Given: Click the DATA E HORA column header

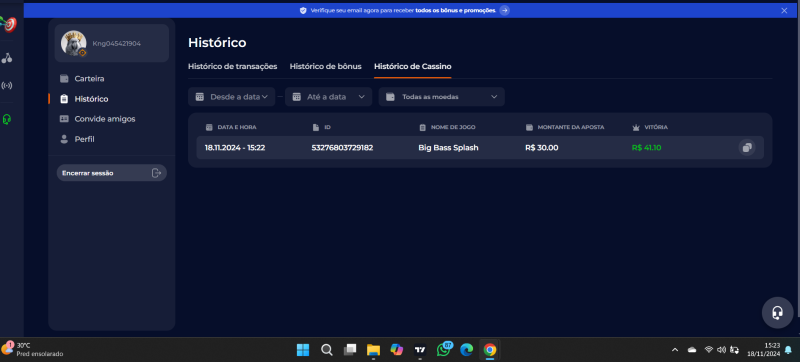Looking at the screenshot, I should pos(231,127).
